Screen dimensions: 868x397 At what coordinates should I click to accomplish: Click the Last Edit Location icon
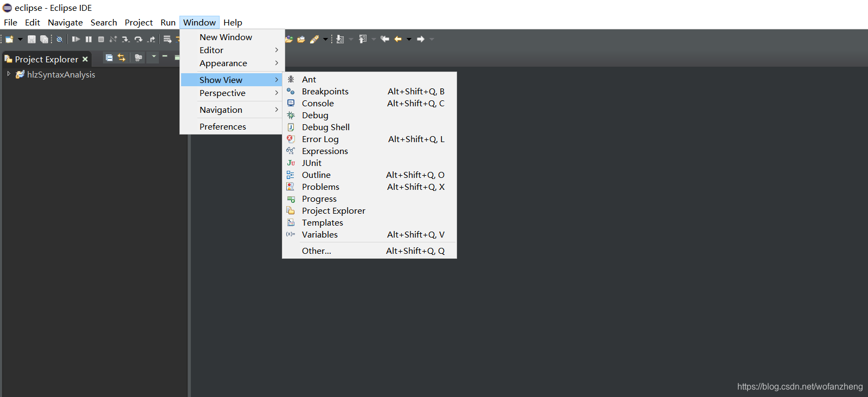[x=385, y=39]
